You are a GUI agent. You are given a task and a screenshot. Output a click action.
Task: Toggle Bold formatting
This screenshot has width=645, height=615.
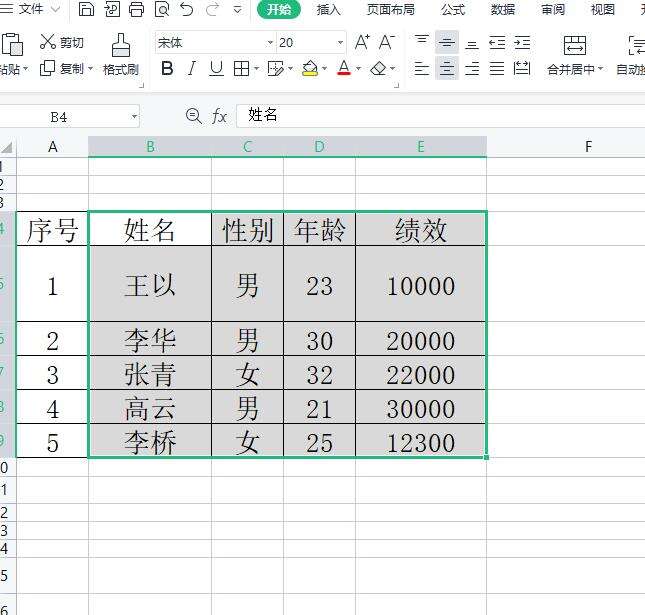tap(167, 69)
